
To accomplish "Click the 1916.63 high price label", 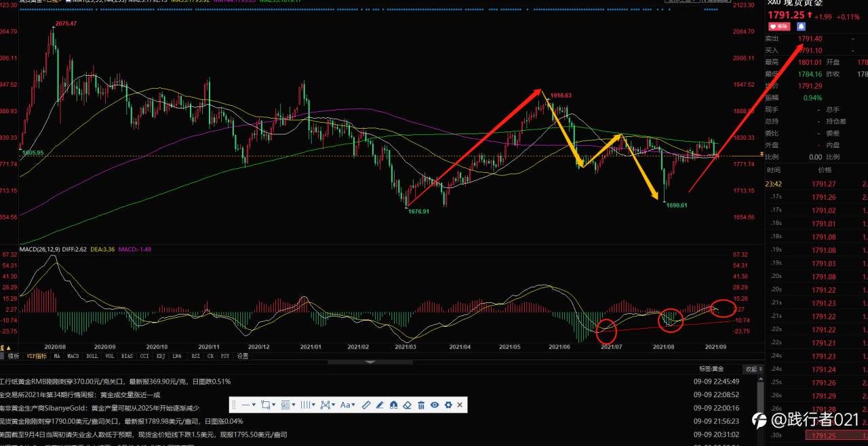I will click(561, 96).
